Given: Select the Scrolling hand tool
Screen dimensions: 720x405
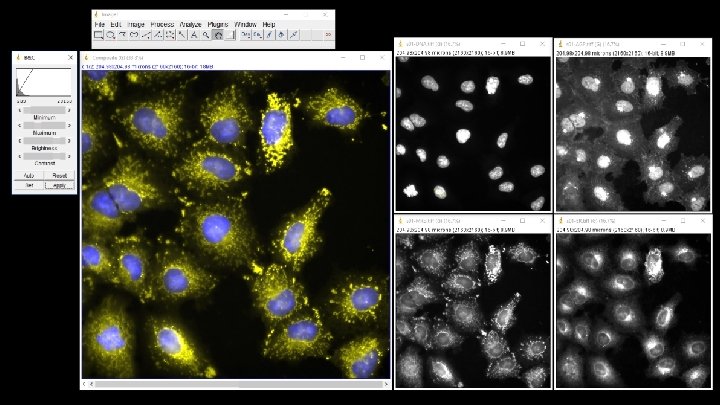Looking at the screenshot, I should click(218, 35).
